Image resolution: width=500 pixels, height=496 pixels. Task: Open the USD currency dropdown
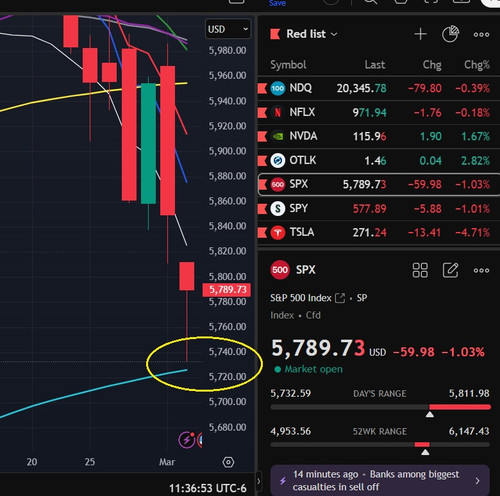click(228, 29)
